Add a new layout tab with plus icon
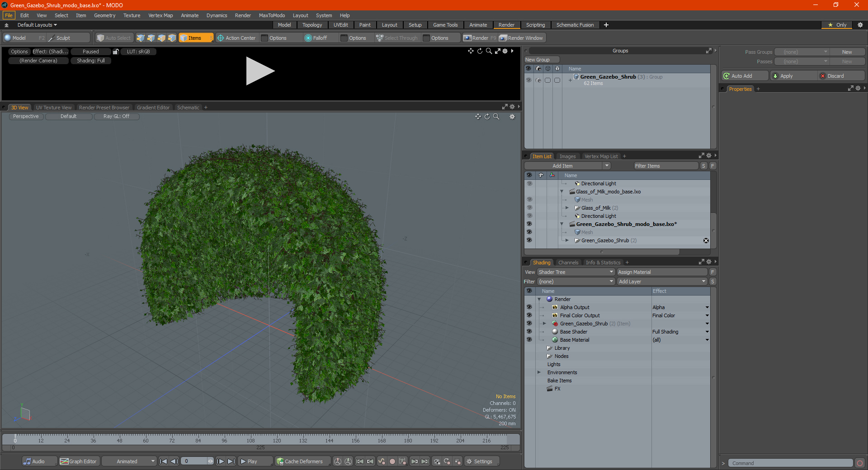Viewport: 868px width, 470px height. 606,25
